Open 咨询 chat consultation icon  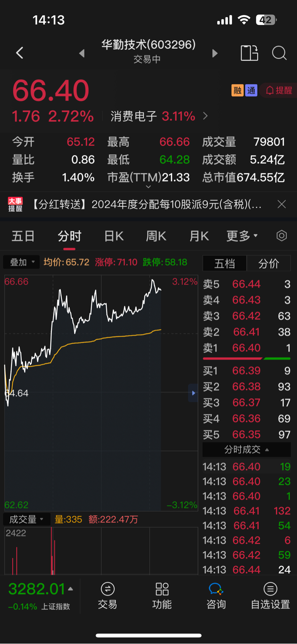click(x=216, y=596)
